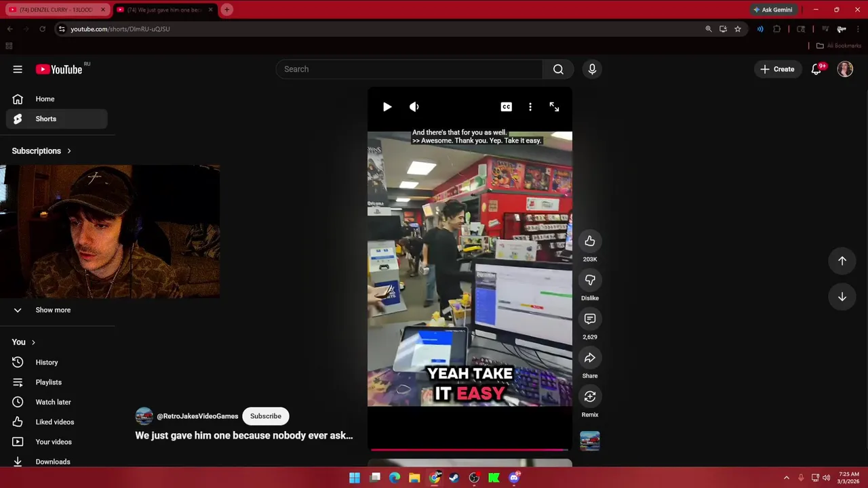Close the DENZEL CURRY tab

pyautogui.click(x=103, y=9)
